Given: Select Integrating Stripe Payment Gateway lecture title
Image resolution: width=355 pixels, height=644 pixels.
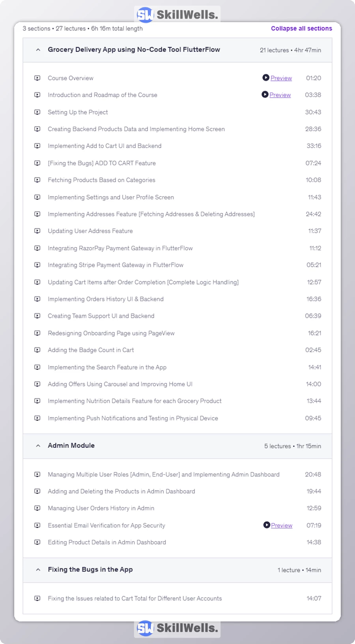Looking at the screenshot, I should coord(116,265).
